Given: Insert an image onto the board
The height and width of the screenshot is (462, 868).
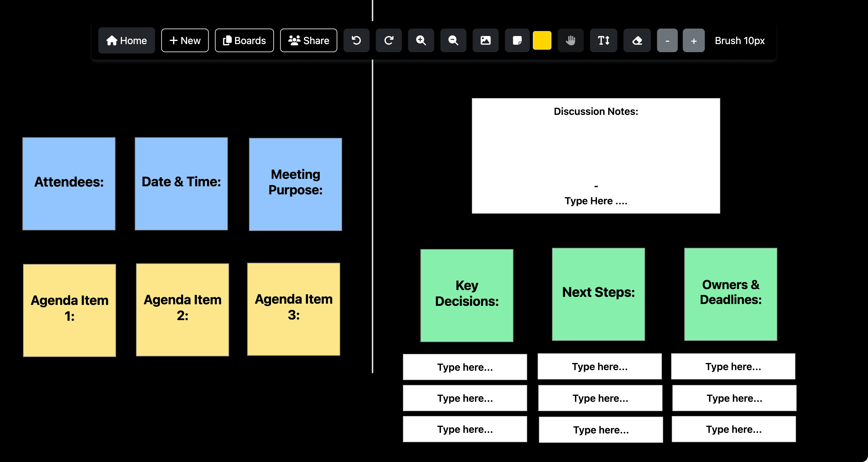Looking at the screenshot, I should coord(485,40).
